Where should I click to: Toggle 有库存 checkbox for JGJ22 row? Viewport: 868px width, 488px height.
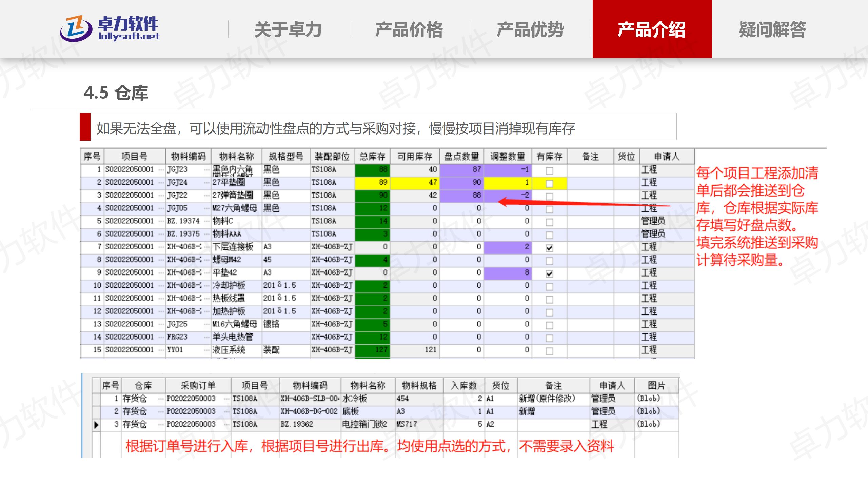[x=549, y=196]
